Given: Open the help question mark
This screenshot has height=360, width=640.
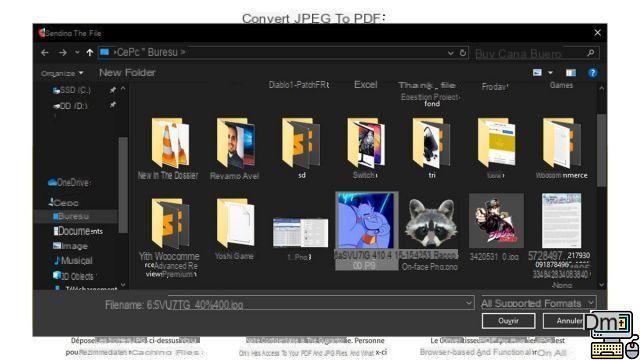Looking at the screenshot, I should click(x=593, y=73).
